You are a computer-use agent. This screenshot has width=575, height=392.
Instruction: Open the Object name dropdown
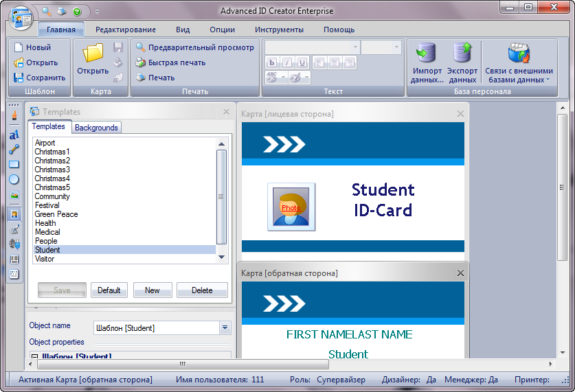tap(225, 328)
